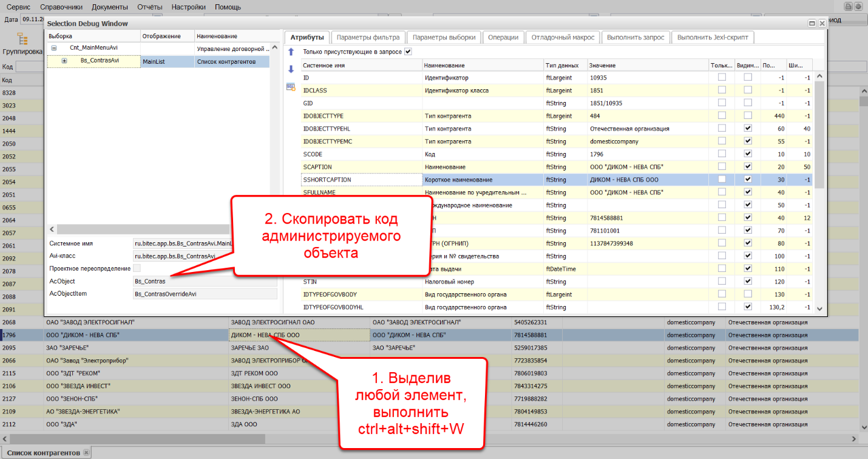The image size is (868, 459).
Task: Enable read-only checkbox for ID row
Action: pos(722,78)
